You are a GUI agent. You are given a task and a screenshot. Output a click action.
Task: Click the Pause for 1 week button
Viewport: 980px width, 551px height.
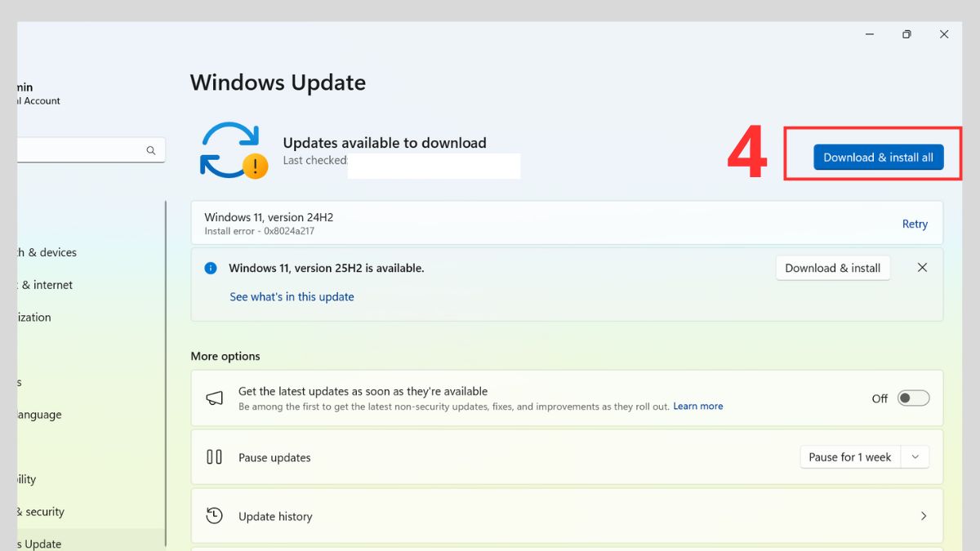tap(849, 456)
